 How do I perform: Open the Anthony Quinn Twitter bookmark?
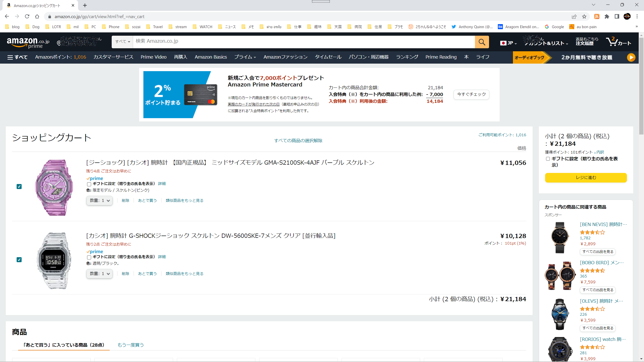[x=472, y=27]
